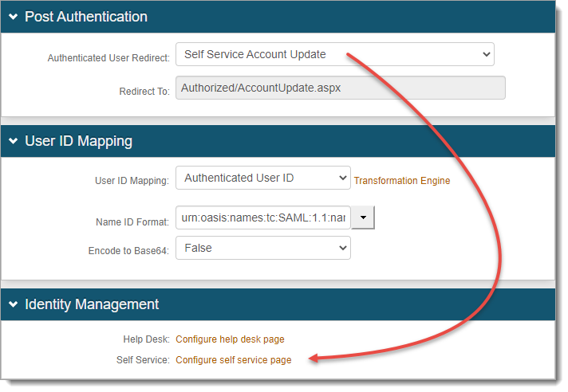Open the Authenticated User Redirect dropdown

(x=334, y=55)
